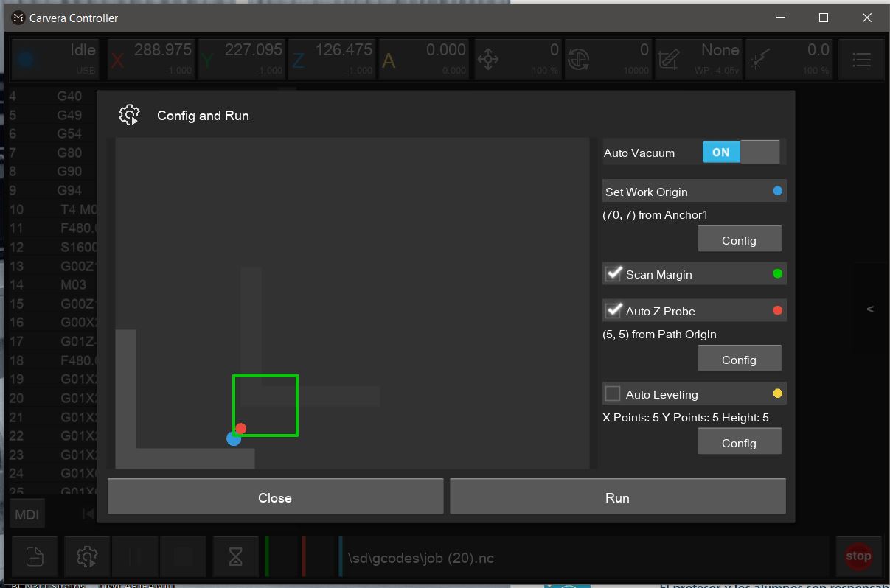Open the feed rate move icon
This screenshot has width=890, height=588.
[487, 60]
